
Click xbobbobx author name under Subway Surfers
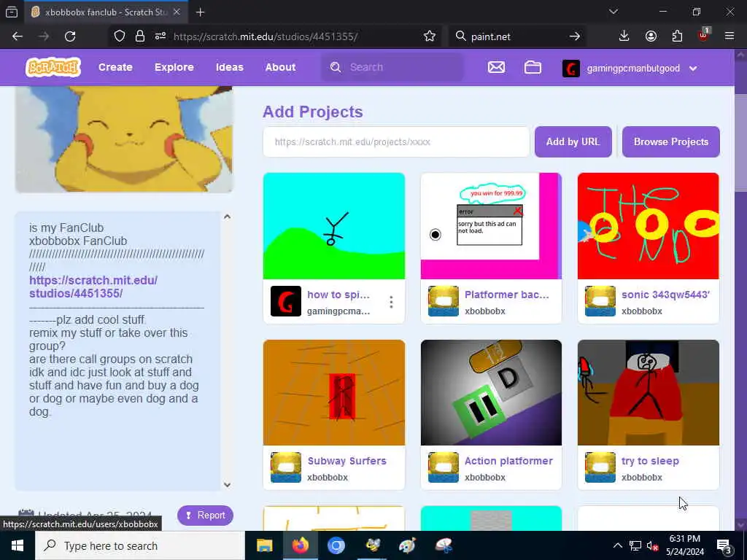(328, 477)
